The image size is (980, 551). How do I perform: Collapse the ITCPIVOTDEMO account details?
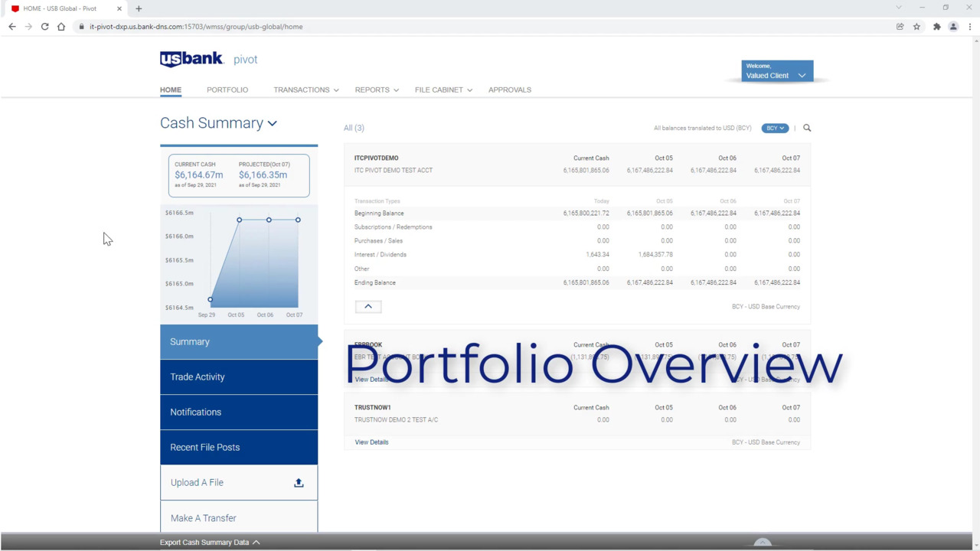coord(368,306)
